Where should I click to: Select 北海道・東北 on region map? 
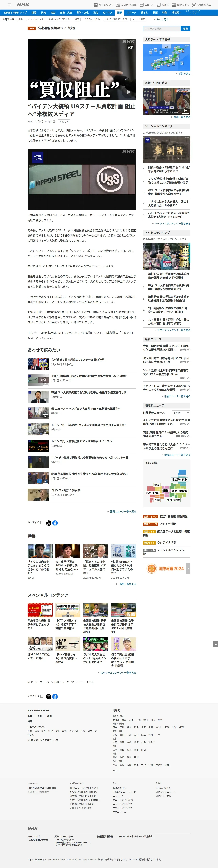click(179, 480)
